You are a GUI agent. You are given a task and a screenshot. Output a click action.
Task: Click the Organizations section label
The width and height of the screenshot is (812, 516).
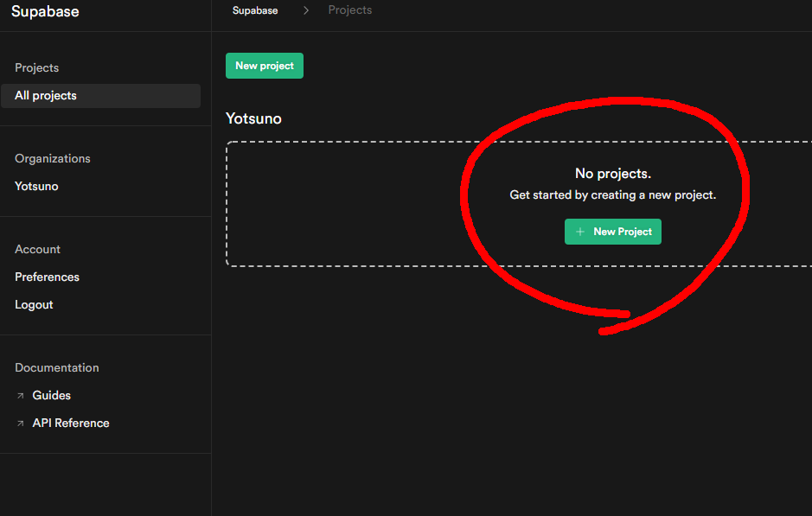coord(53,159)
